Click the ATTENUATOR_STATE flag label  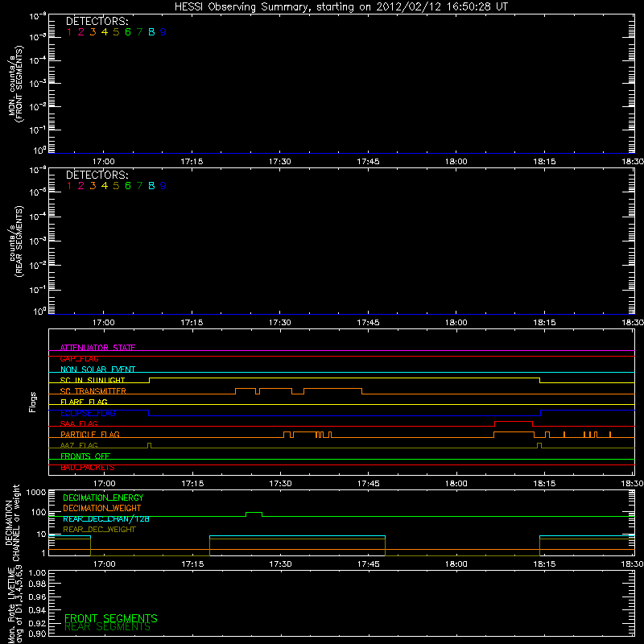(97, 348)
